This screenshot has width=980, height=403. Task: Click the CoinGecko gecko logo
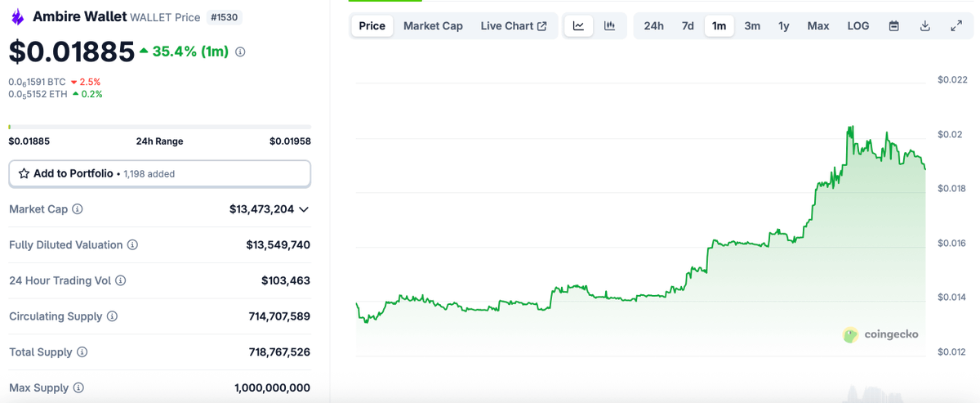(x=851, y=334)
